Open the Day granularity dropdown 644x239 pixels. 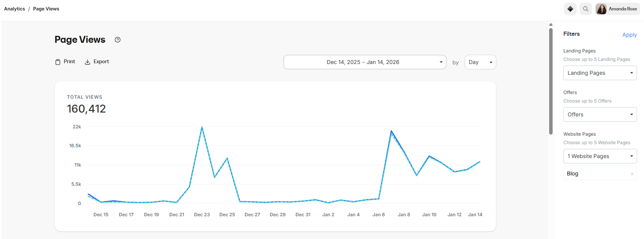tap(480, 62)
